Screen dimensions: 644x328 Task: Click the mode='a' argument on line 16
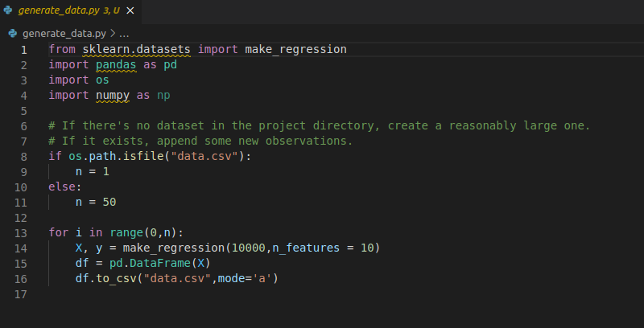245,278
